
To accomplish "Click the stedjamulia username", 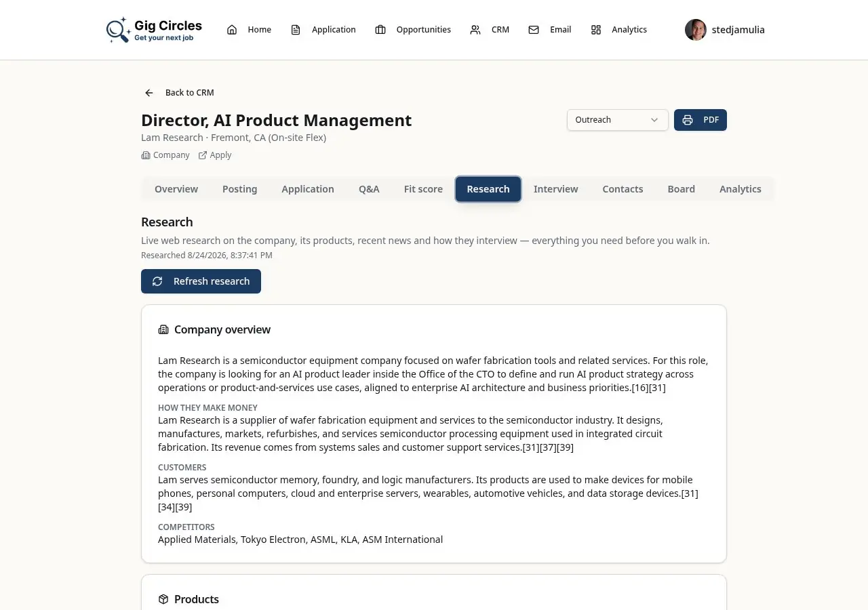I will tap(738, 30).
